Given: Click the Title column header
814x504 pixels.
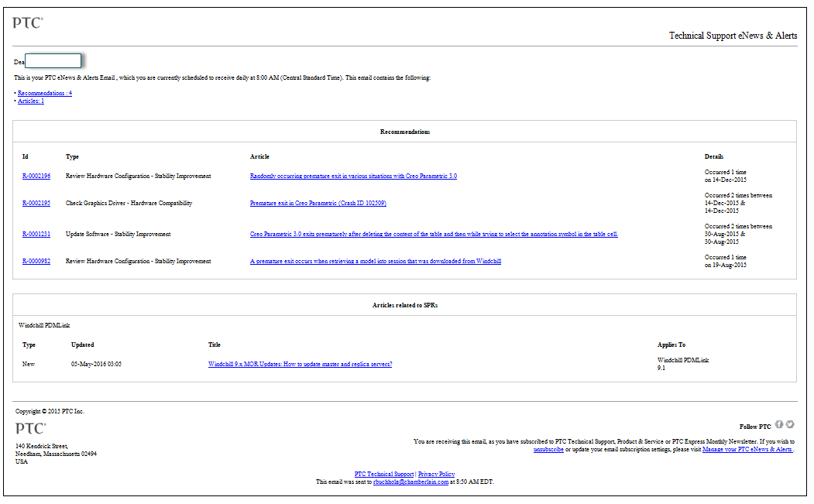Looking at the screenshot, I should (x=215, y=345).
